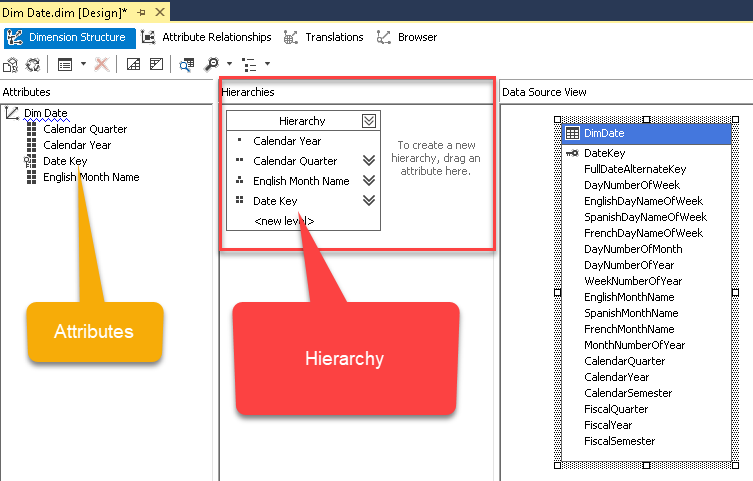Select Calendar Year in Attributes pane
The width and height of the screenshot is (753, 481).
[x=77, y=145]
